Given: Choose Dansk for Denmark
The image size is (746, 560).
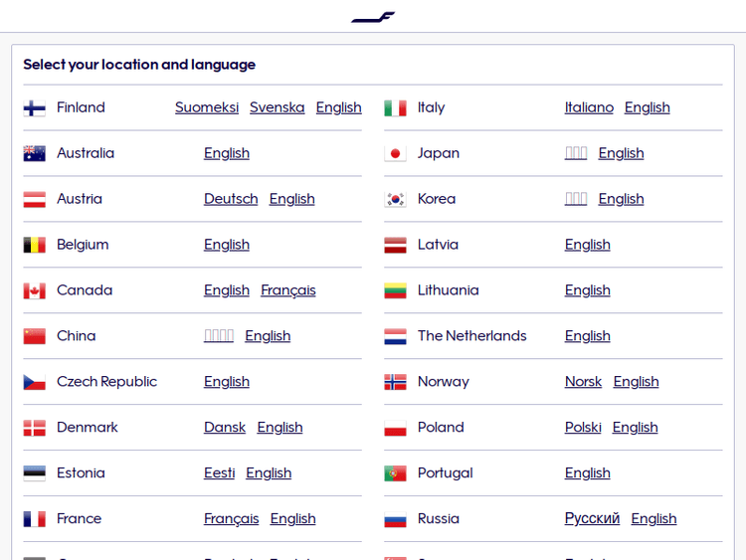Looking at the screenshot, I should tap(225, 428).
